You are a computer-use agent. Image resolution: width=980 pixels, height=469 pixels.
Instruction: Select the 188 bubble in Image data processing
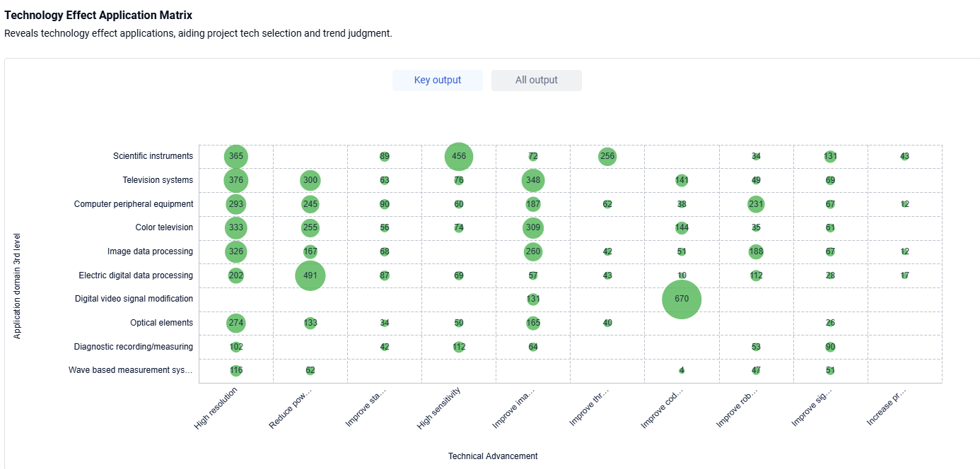[756, 251]
